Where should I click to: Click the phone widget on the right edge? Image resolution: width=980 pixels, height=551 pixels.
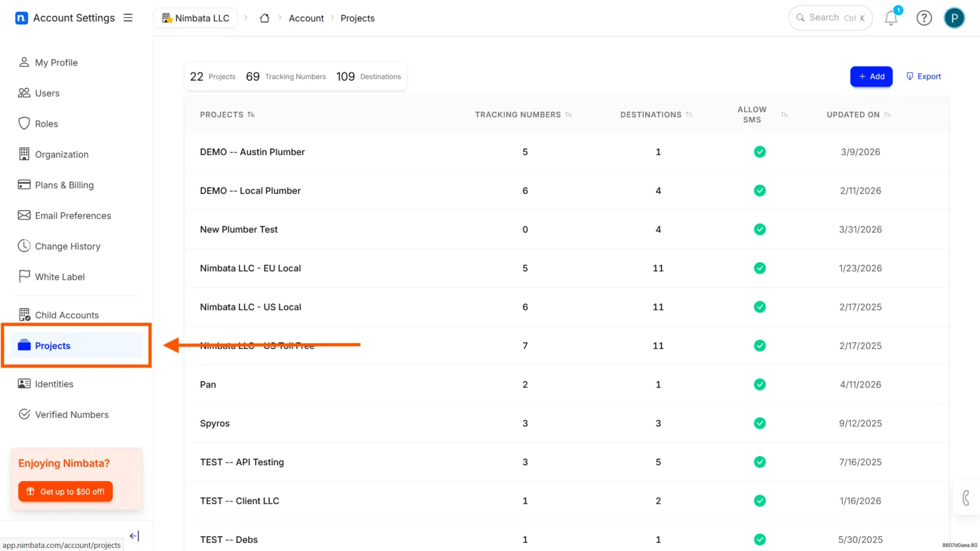tap(966, 498)
